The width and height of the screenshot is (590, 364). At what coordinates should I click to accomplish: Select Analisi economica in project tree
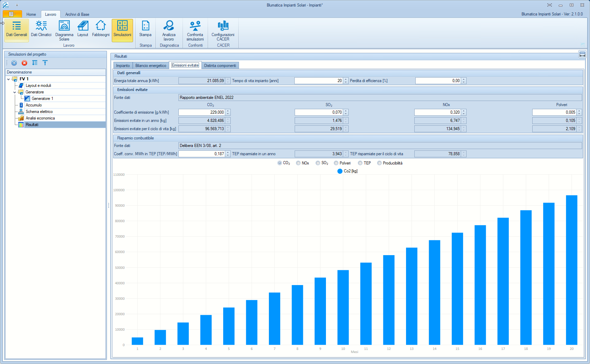pyautogui.click(x=40, y=118)
